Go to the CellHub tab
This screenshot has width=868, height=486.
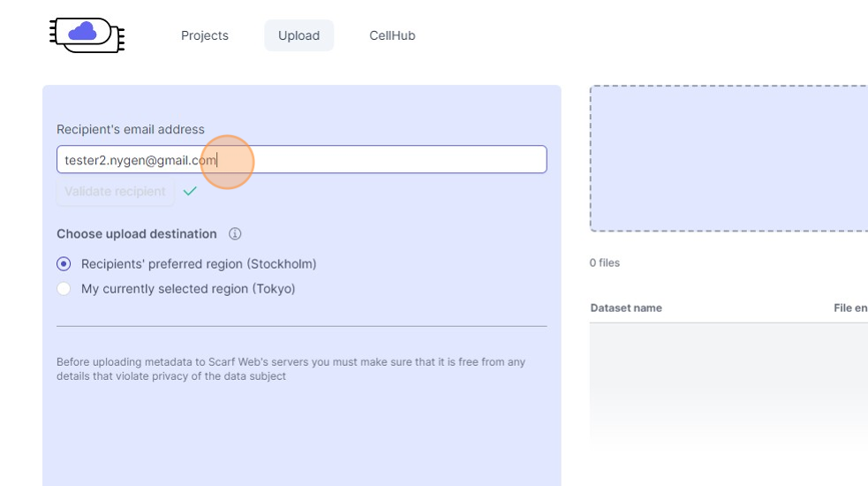click(x=392, y=35)
